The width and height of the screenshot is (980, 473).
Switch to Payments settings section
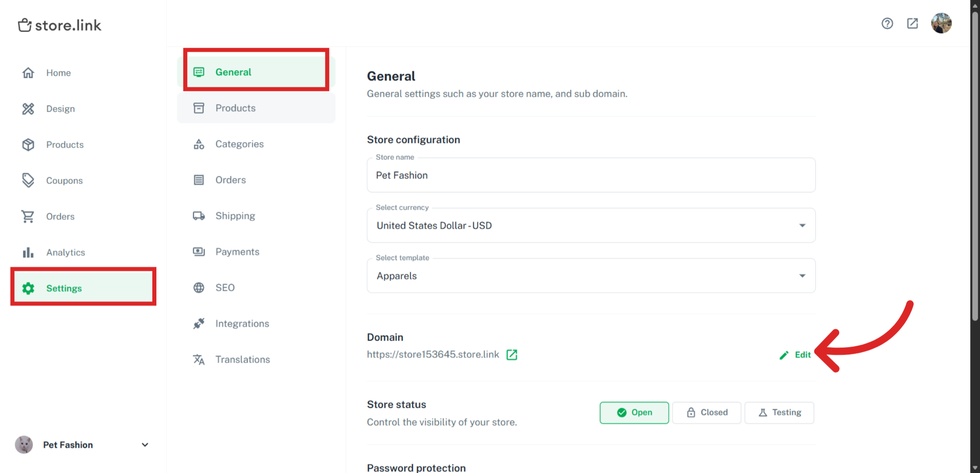coord(237,252)
